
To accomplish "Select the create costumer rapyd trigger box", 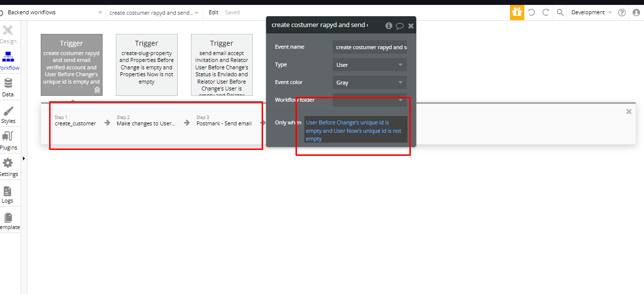I will click(x=72, y=65).
